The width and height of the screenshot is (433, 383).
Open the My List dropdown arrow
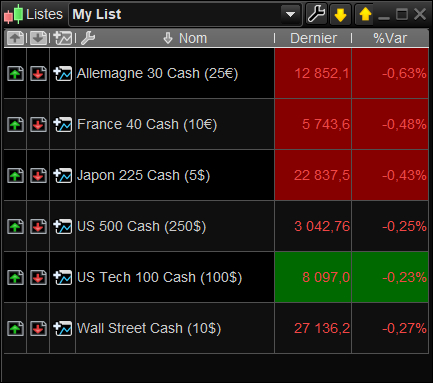coord(290,14)
